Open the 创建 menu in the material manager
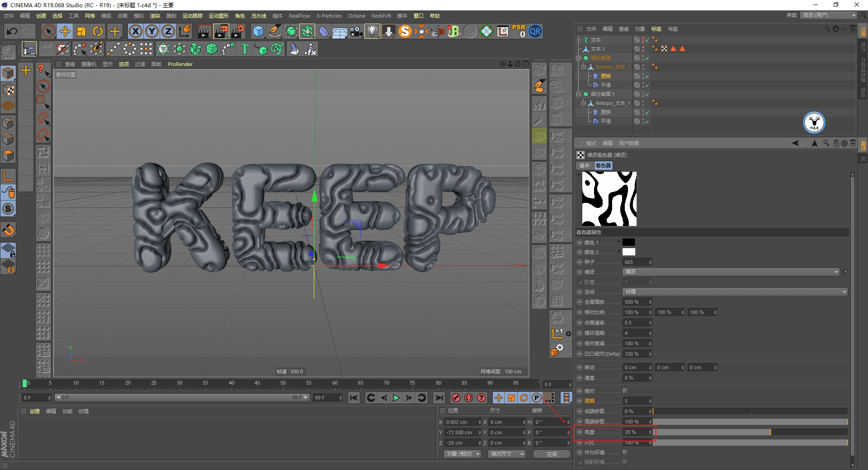868x470 pixels. pyautogui.click(x=35, y=411)
